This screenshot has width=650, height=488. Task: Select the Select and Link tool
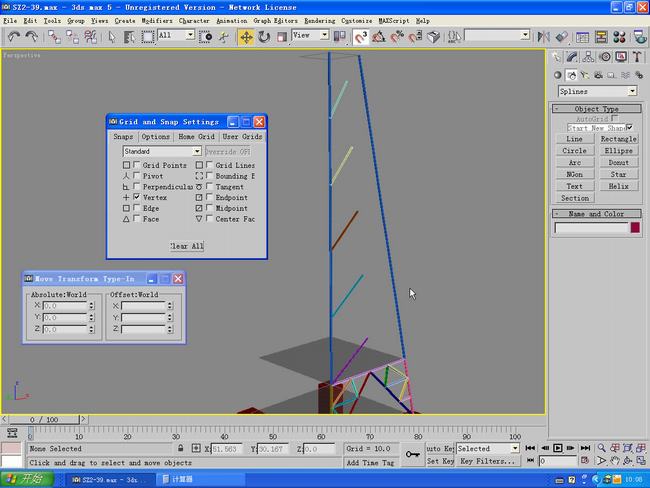coord(54,37)
